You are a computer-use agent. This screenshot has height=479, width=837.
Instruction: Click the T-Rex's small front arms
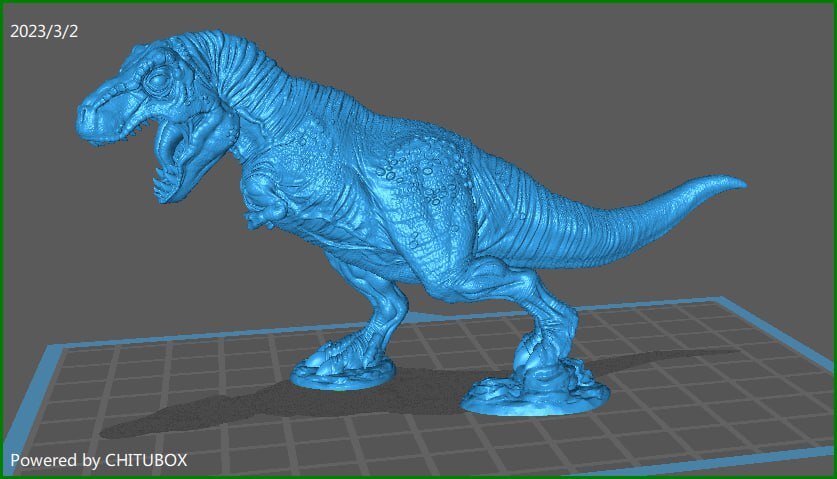coord(265,202)
